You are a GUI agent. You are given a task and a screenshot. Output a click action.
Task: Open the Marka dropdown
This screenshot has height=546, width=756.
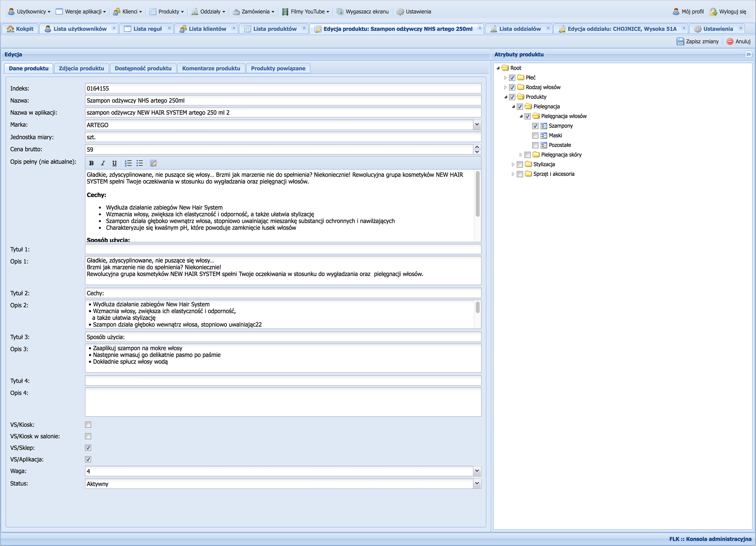pyautogui.click(x=477, y=125)
